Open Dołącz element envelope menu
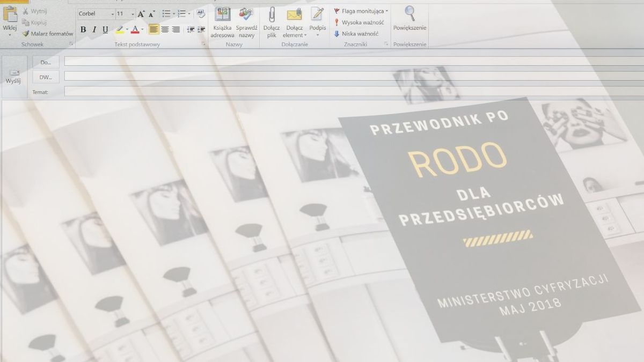644x362 pixels. tap(294, 23)
